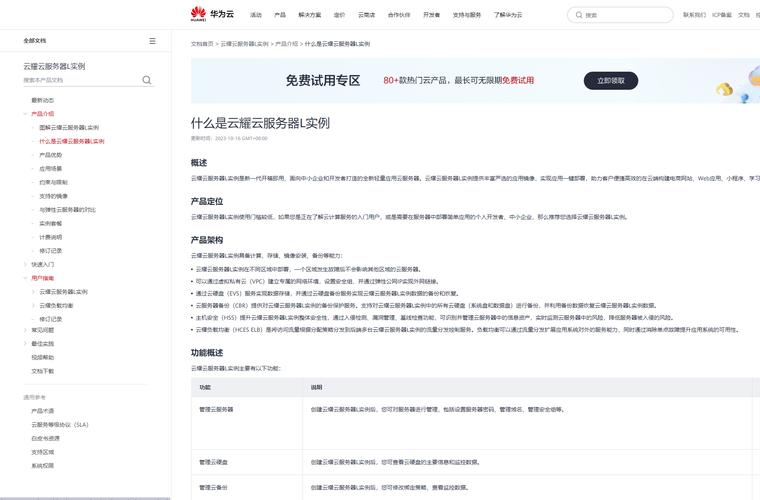Open the 开发者 menu in top navigation
Screen dimensions: 760x500
pyautogui.click(x=431, y=15)
